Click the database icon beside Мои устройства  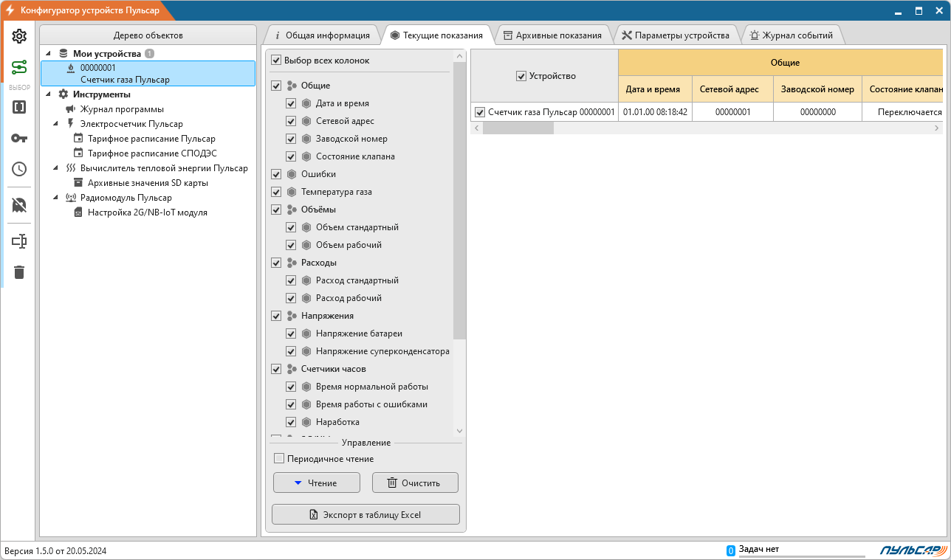(63, 53)
